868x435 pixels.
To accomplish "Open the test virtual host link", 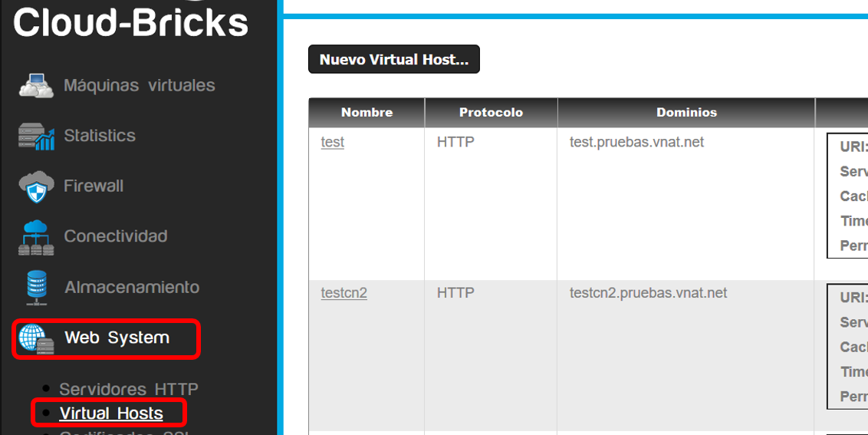I will click(333, 143).
